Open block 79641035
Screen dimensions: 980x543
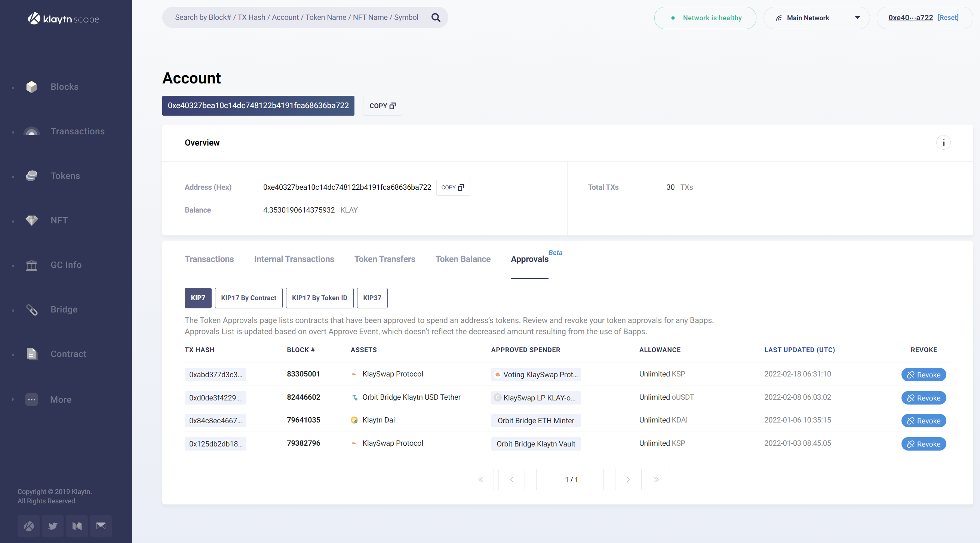304,420
